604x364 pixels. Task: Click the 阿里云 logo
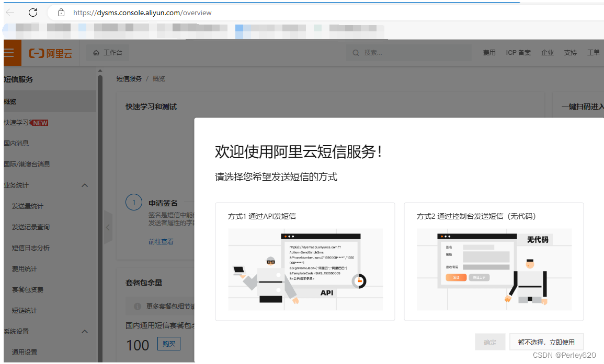(50, 53)
